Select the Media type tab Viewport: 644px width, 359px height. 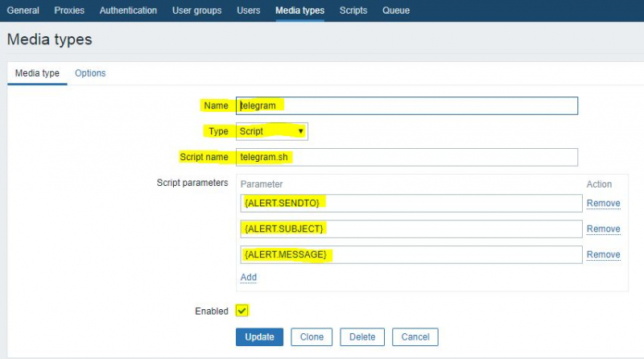[37, 73]
